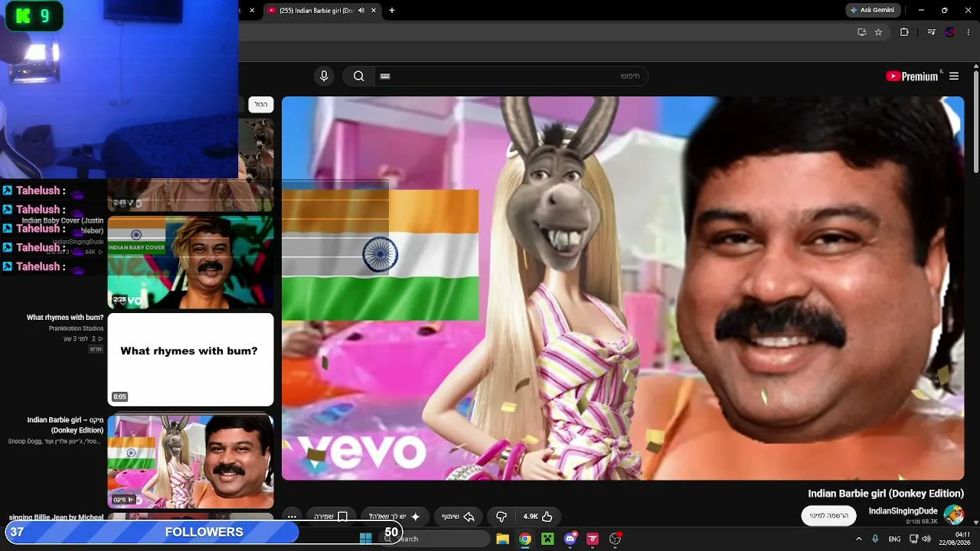Save the video with bookmark button

coord(332,517)
